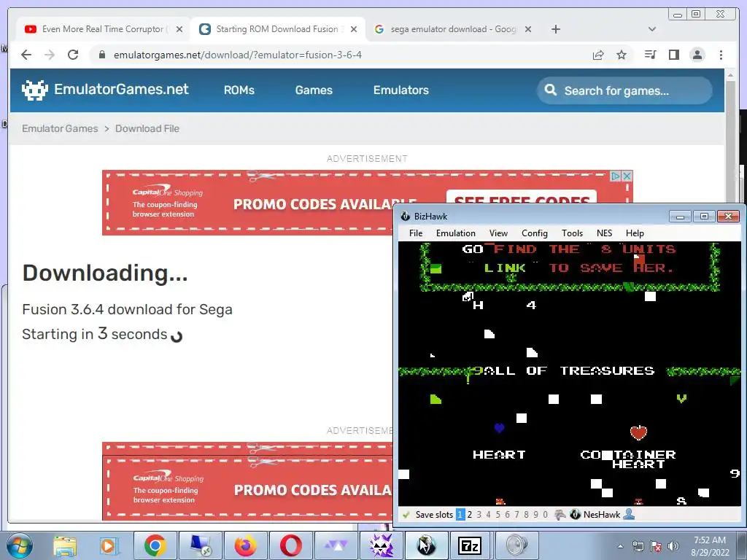
Task: Switch to sega emulator download Google tab
Action: pyautogui.click(x=452, y=29)
